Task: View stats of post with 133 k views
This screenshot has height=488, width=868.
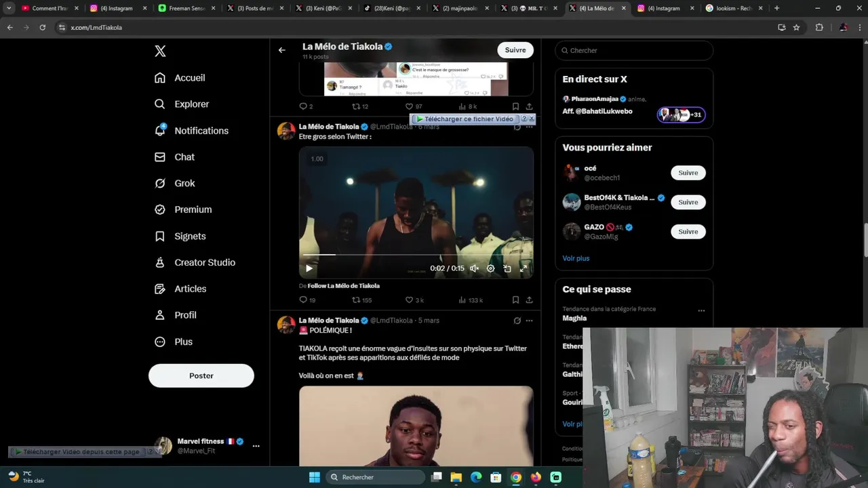Action: (x=471, y=300)
